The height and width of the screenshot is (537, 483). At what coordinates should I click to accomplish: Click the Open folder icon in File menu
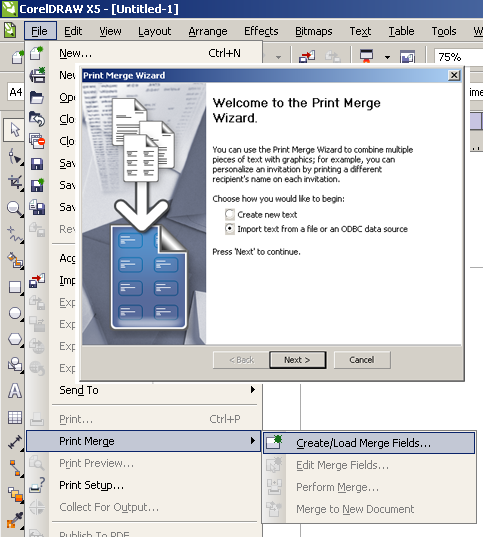coord(37,97)
